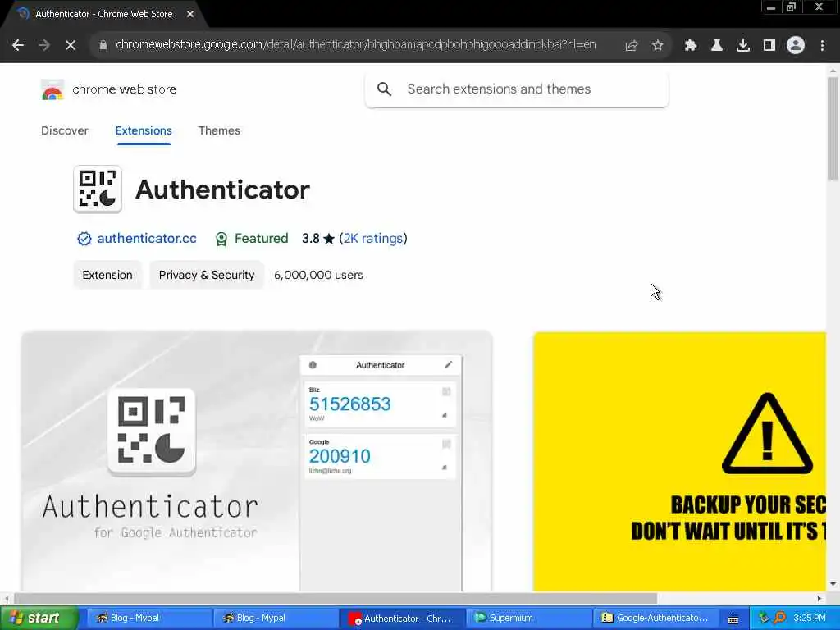840x630 pixels.
Task: Click the lock icon in address bar
Action: coord(103,45)
